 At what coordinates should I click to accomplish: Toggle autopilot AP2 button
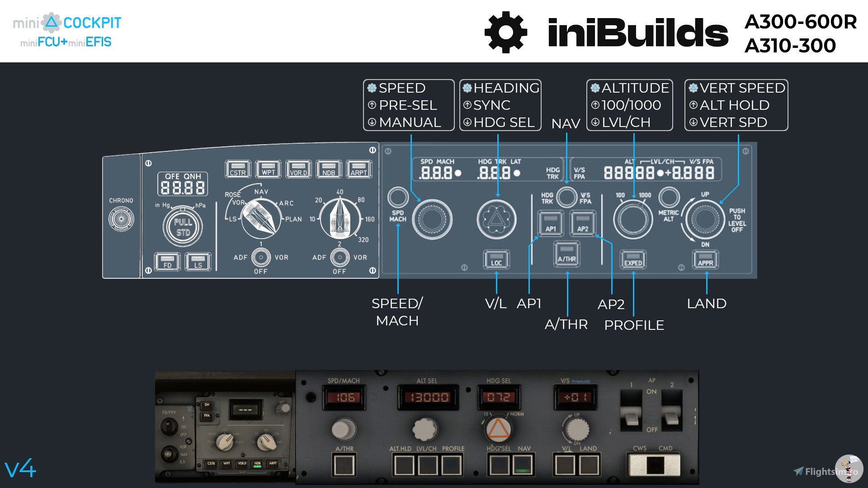click(583, 224)
